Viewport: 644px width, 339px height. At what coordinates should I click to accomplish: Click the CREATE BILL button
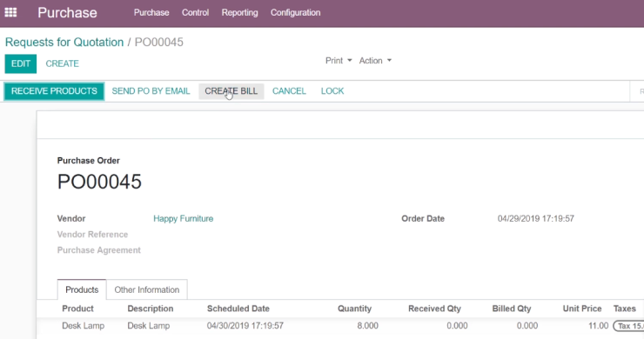(x=231, y=91)
